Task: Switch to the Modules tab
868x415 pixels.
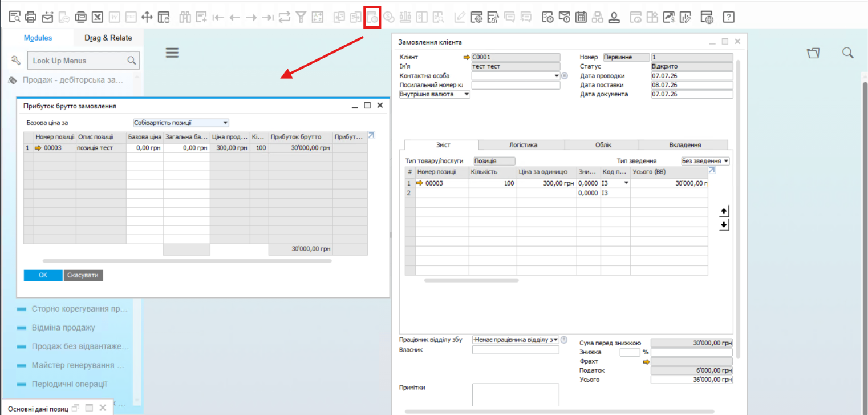Action: click(38, 38)
